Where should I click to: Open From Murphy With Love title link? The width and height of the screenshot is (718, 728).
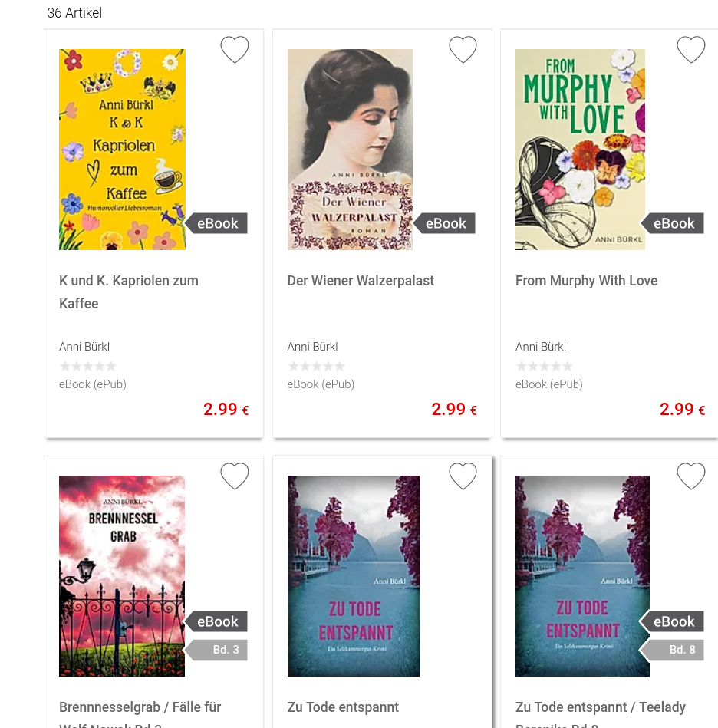pos(586,281)
